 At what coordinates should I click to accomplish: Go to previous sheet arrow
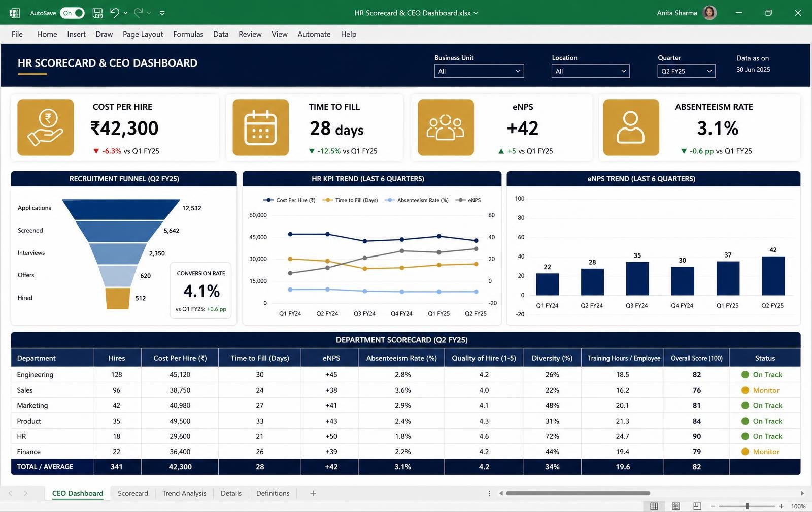click(x=10, y=493)
